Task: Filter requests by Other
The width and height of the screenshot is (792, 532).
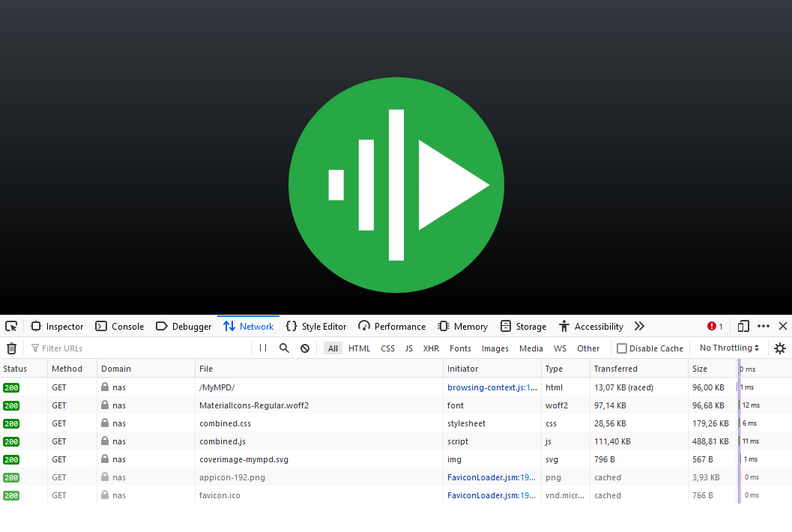Action: coord(588,348)
